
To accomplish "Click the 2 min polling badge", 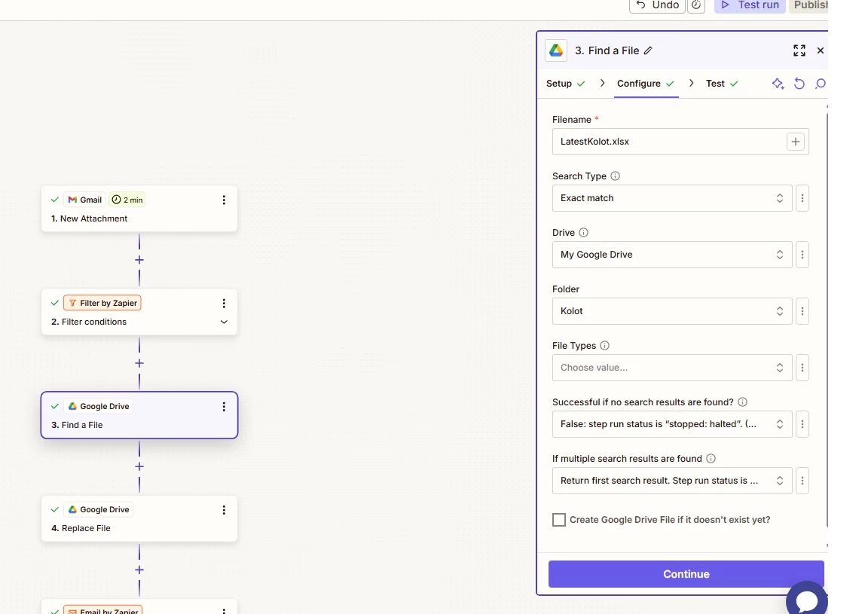I will point(127,200).
